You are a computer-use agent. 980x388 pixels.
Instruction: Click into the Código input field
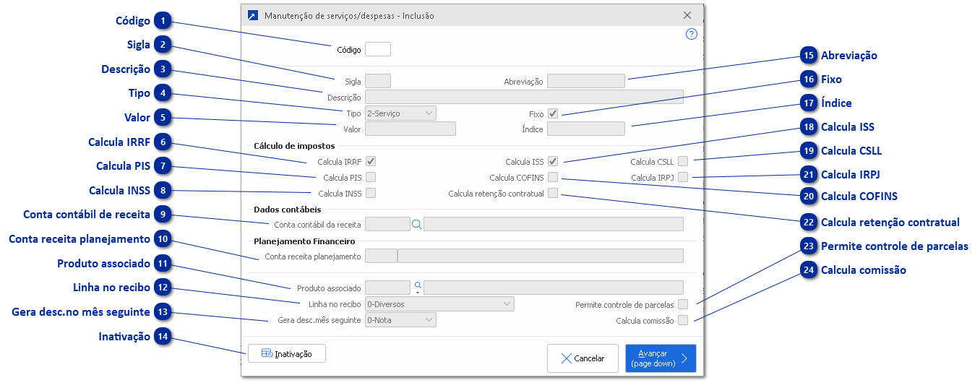point(377,50)
